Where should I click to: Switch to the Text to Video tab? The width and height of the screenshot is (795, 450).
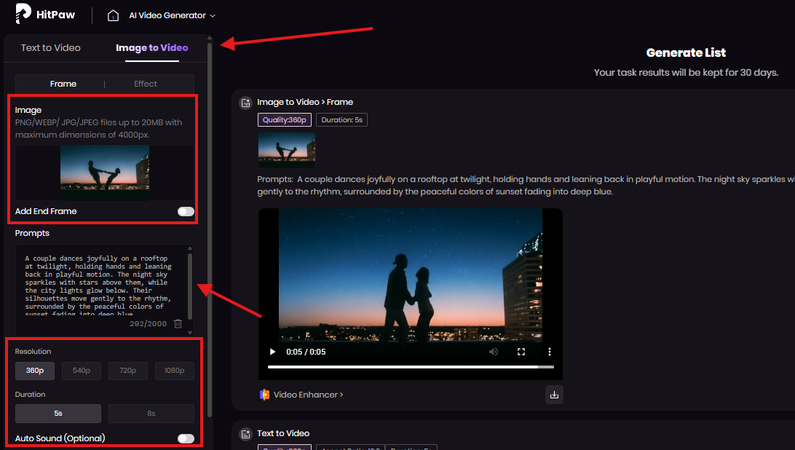coord(51,48)
